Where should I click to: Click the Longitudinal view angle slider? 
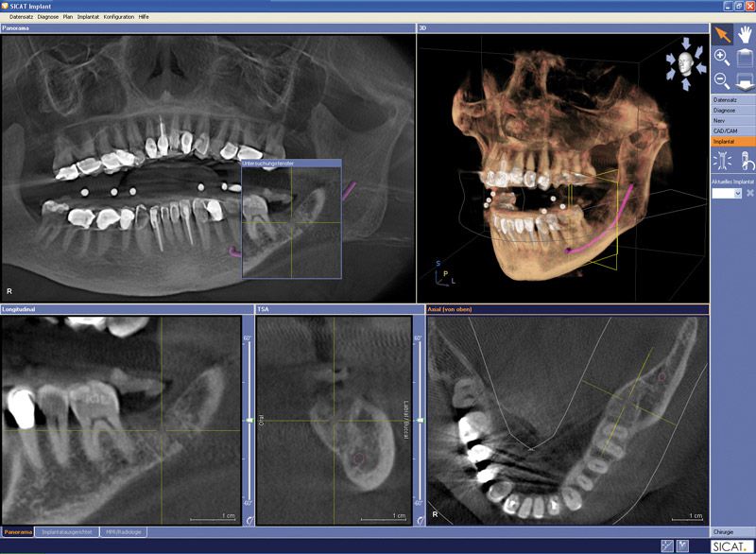coord(248,420)
